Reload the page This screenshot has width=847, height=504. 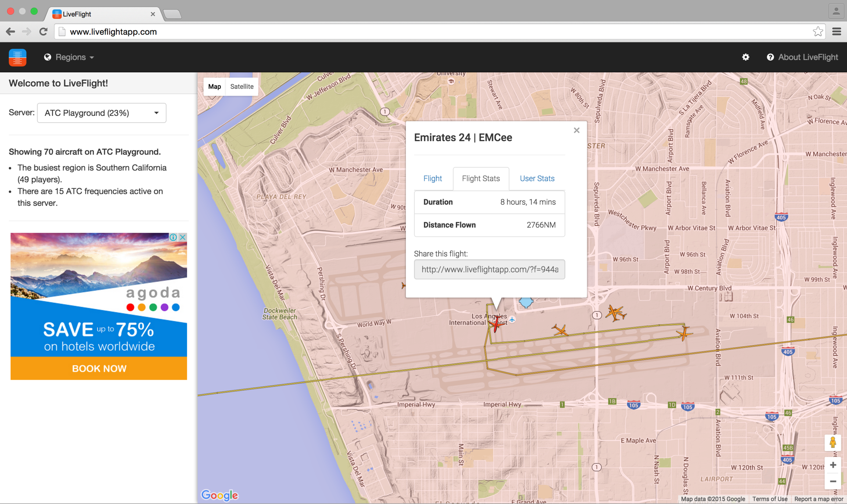[43, 32]
